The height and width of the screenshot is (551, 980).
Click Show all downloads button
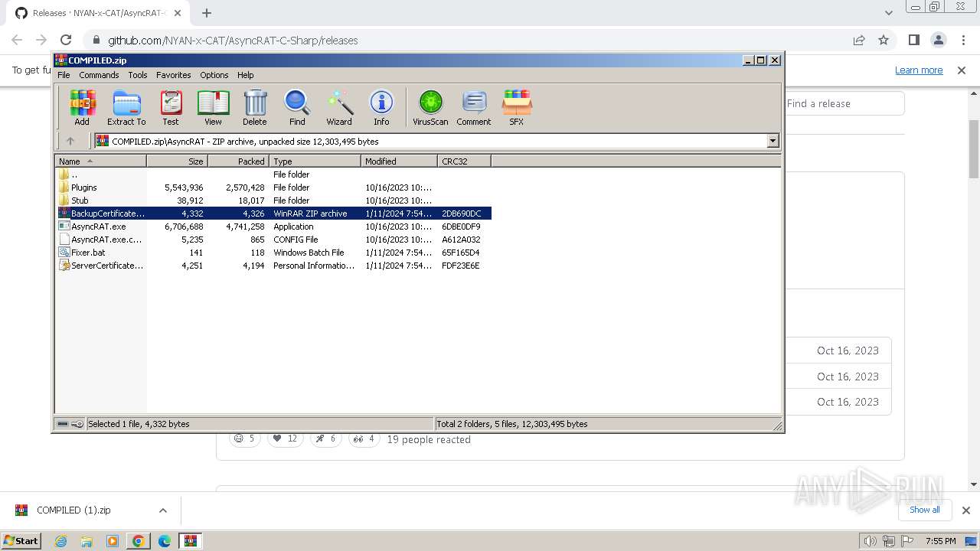tap(924, 510)
